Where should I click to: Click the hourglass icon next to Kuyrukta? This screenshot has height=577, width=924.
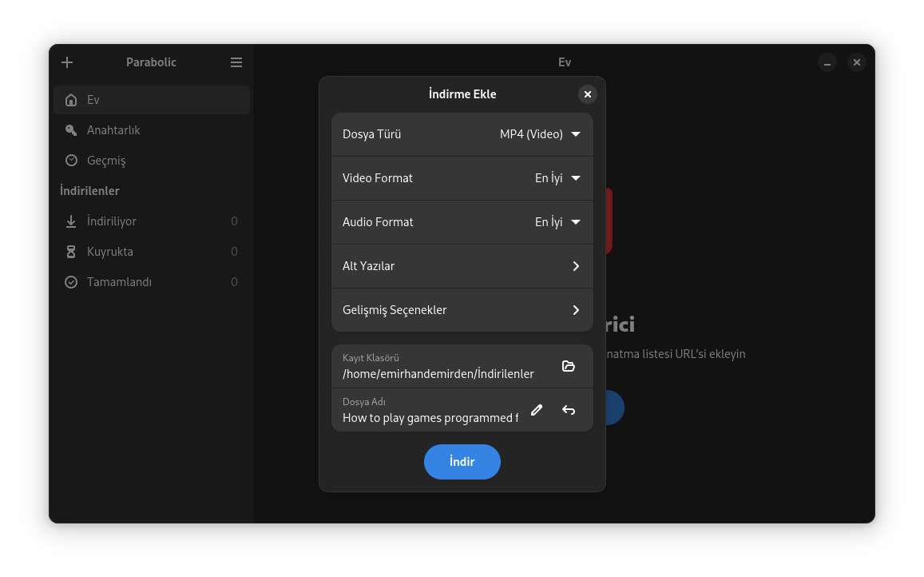[71, 252]
